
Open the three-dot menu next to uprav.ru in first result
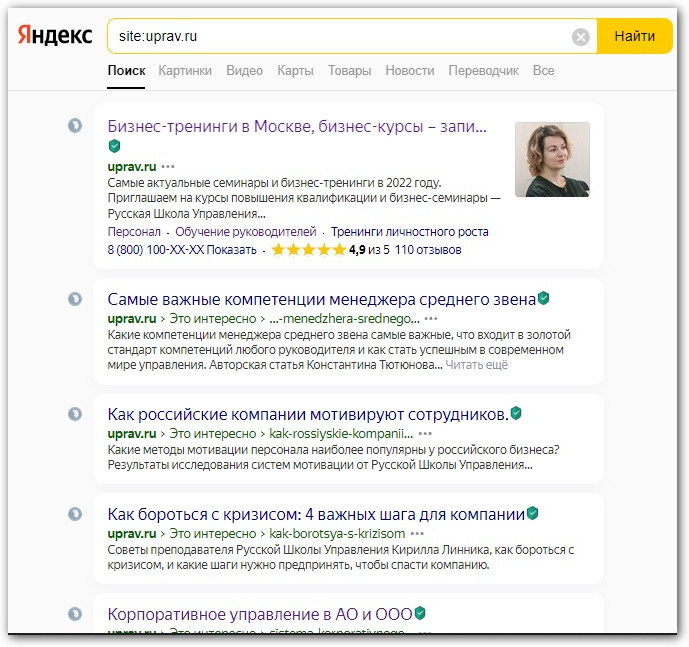(168, 166)
